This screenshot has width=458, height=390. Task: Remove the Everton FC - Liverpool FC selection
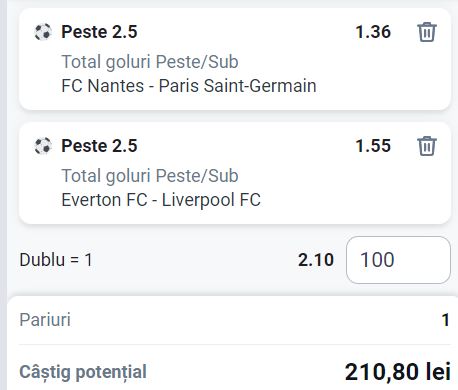tap(427, 146)
